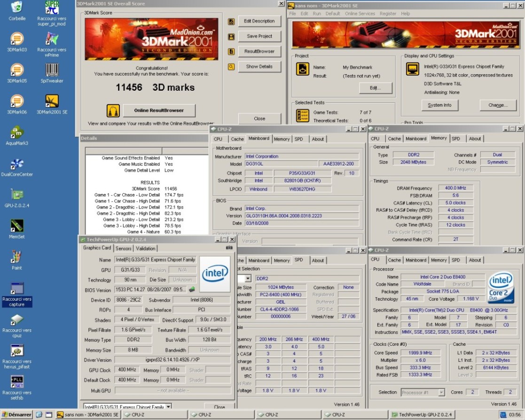Switch to the Sensors tab in GPU-Z
525x420 pixels.
123,249
